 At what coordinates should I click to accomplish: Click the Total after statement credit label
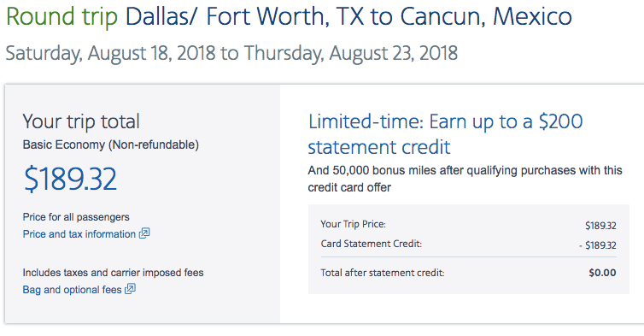point(383,273)
